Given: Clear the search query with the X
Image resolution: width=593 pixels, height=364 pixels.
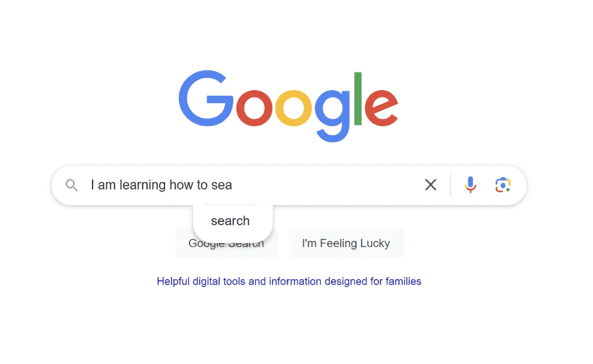Looking at the screenshot, I should (430, 185).
